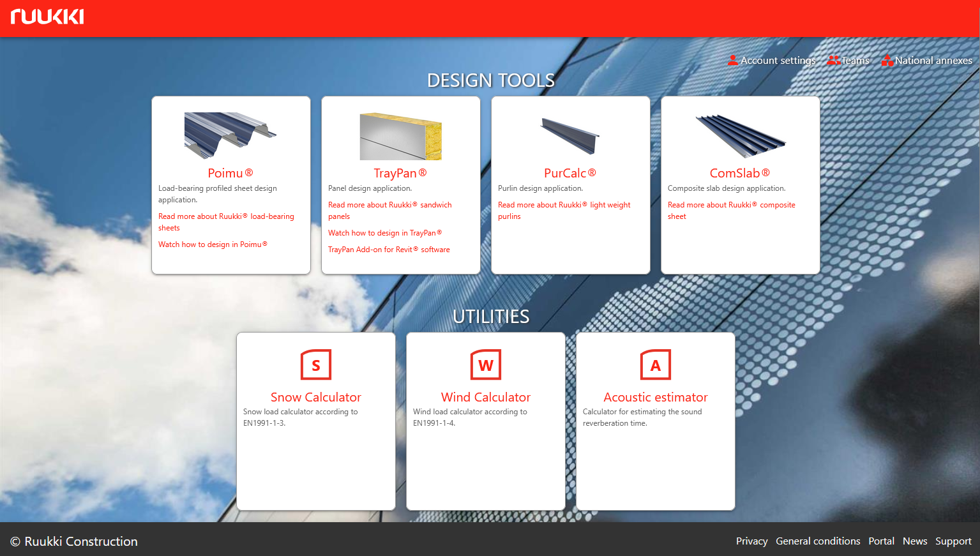Open General conditions in the footer

(818, 541)
